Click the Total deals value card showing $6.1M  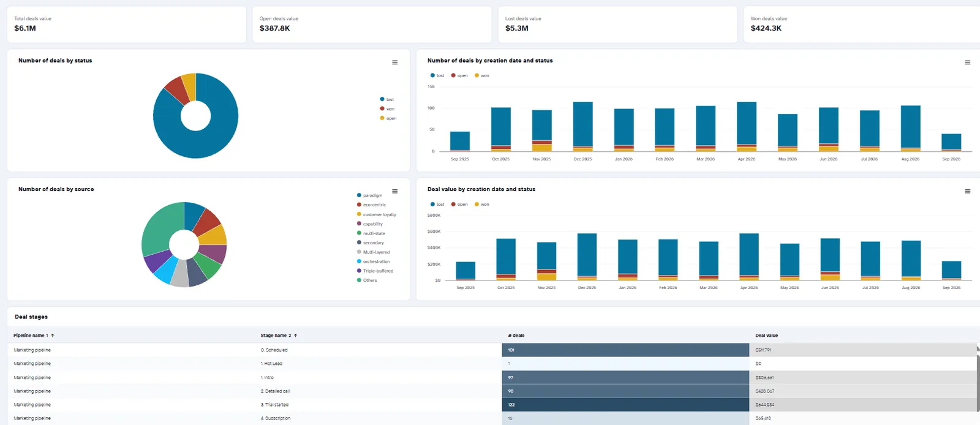127,24
